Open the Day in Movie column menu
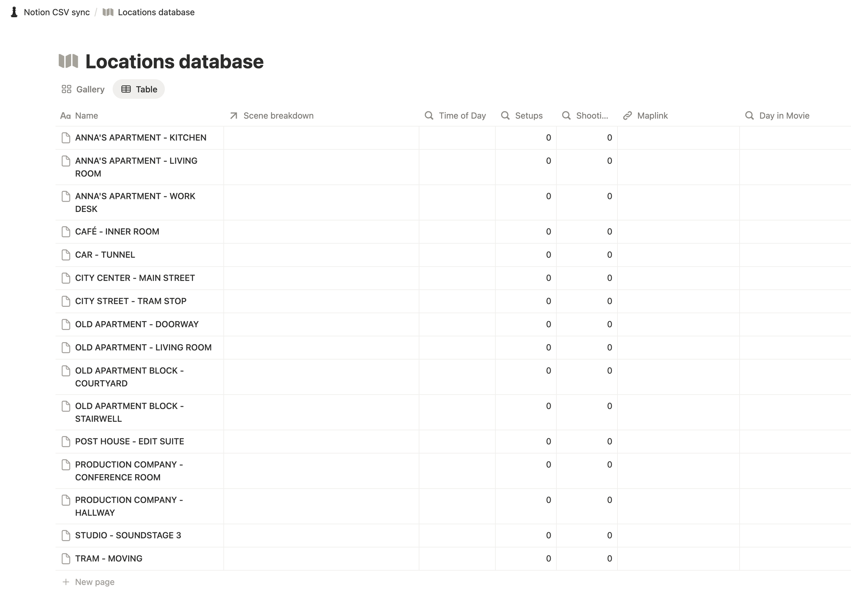851x616 pixels. 794,115
